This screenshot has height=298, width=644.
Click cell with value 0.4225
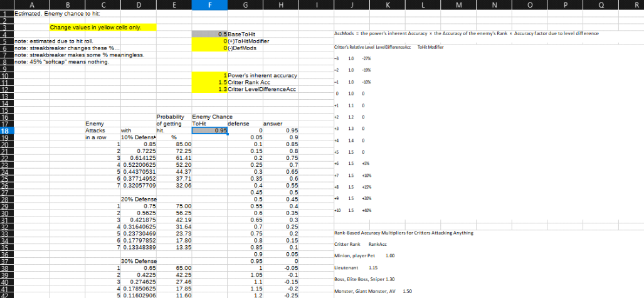pos(139,274)
